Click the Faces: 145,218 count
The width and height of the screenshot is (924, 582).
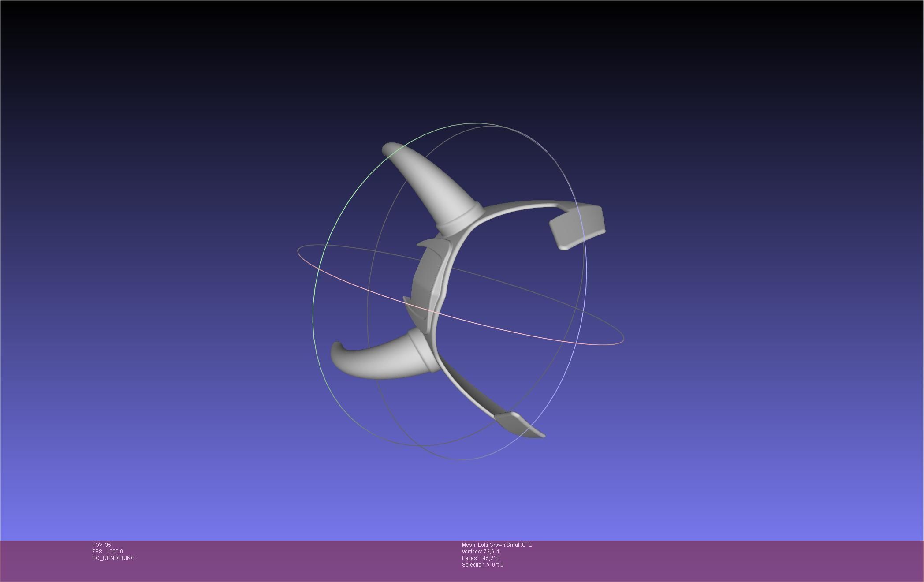pos(481,558)
